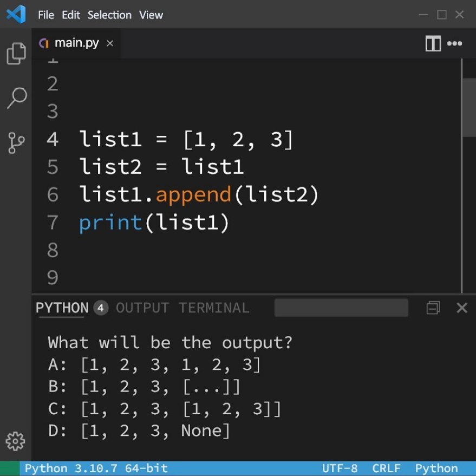This screenshot has height=476, width=476.
Task: Close the main.py tab
Action: tap(110, 43)
